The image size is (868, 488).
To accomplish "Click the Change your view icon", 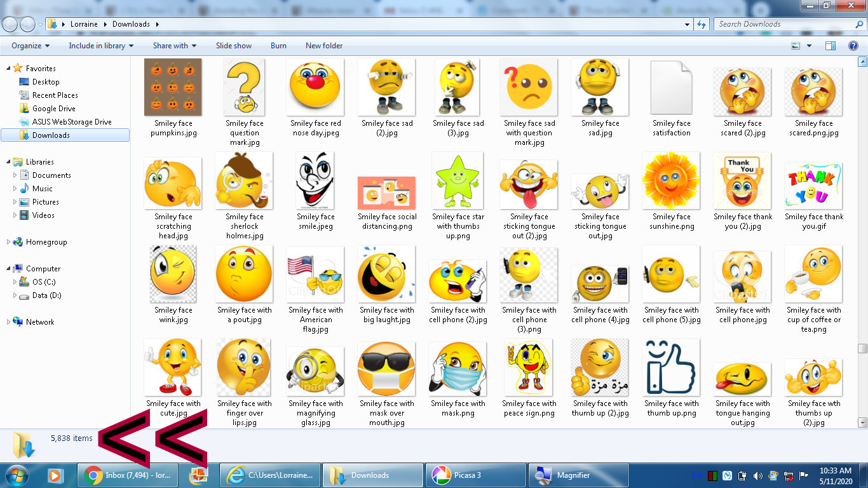I will (796, 46).
